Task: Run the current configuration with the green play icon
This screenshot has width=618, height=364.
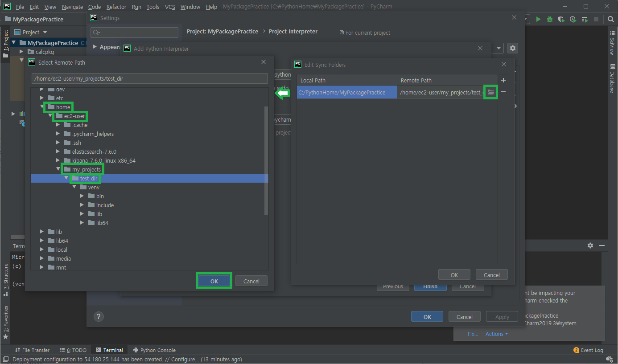Action: (539, 19)
